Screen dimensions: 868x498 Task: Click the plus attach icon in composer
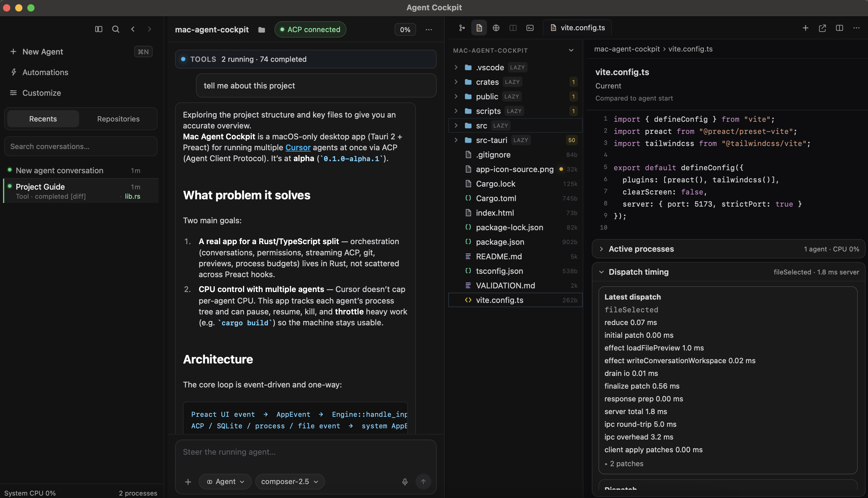[x=188, y=482]
